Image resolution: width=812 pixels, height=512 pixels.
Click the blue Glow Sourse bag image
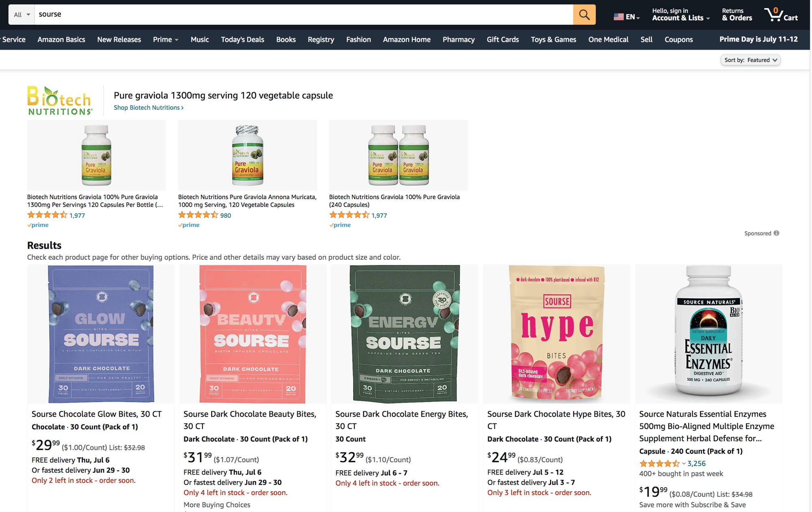coord(101,334)
